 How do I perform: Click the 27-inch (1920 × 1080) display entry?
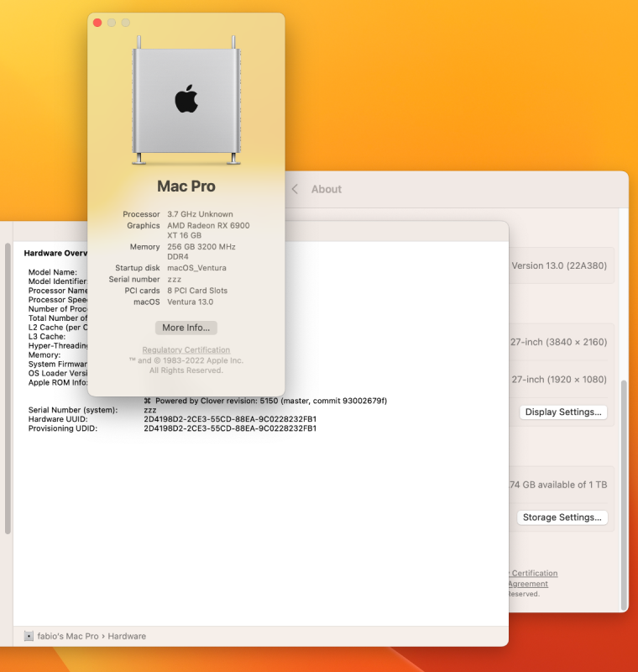coord(559,380)
